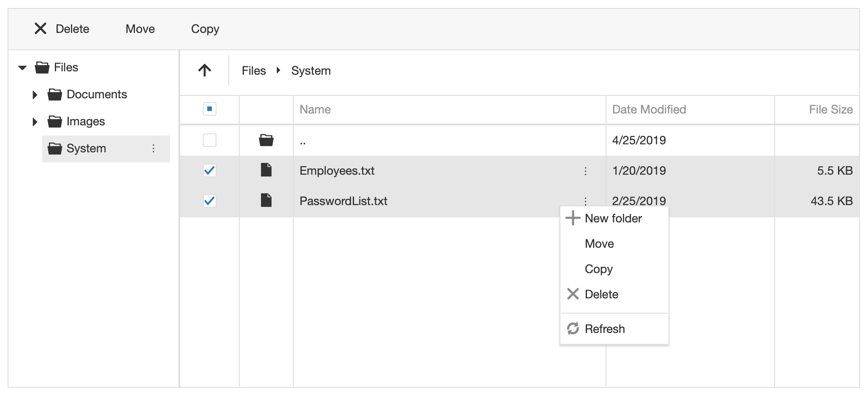Select New folder from the context menu
Viewport: 868px width, 395px height.
613,218
